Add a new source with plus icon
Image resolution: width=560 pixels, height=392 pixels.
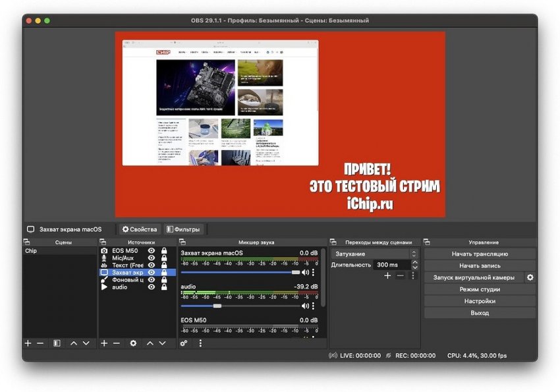click(x=104, y=343)
